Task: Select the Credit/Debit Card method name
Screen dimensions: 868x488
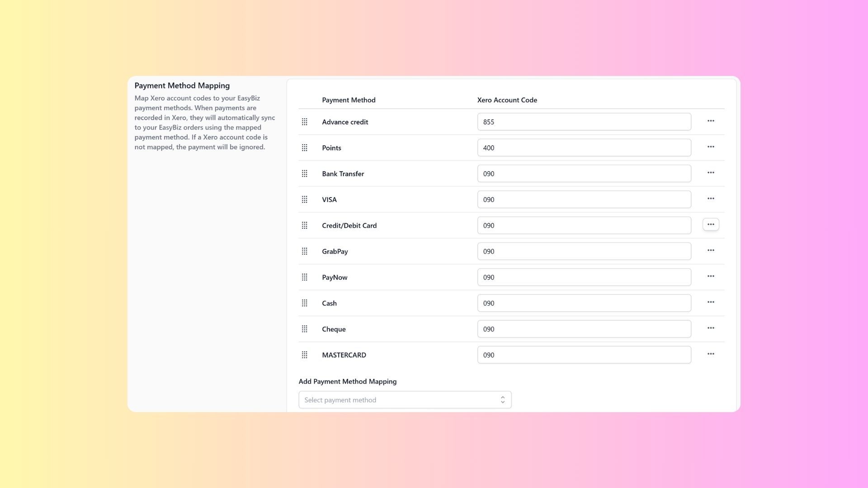Action: pos(349,225)
